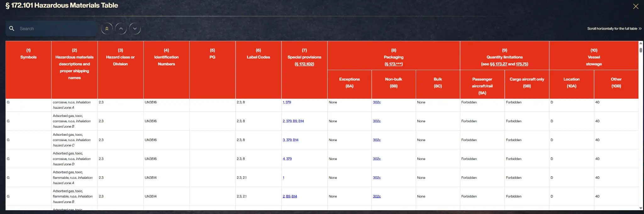Click the single chevron up button

[x=121, y=29]
